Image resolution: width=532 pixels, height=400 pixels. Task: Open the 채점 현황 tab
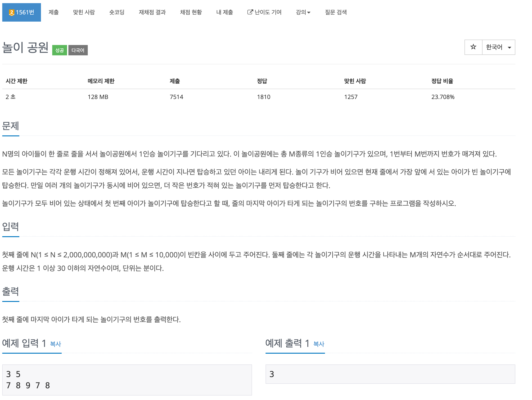pos(191,12)
